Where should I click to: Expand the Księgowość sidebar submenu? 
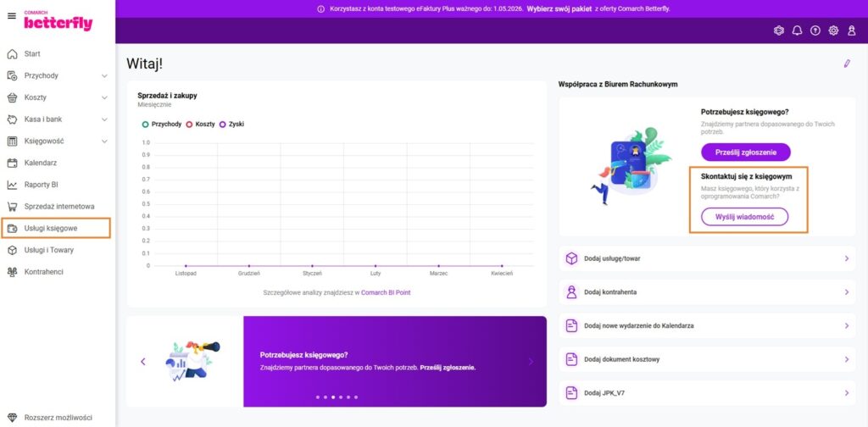[x=104, y=141]
